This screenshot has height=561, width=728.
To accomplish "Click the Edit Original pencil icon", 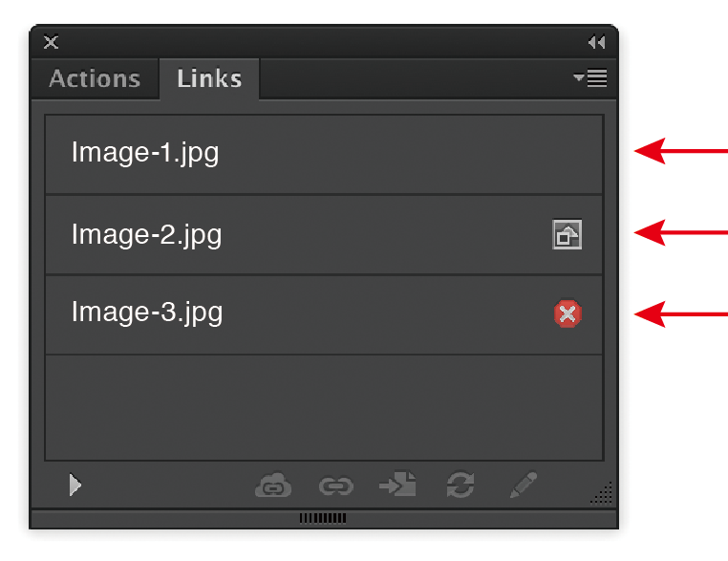I will coord(523,485).
